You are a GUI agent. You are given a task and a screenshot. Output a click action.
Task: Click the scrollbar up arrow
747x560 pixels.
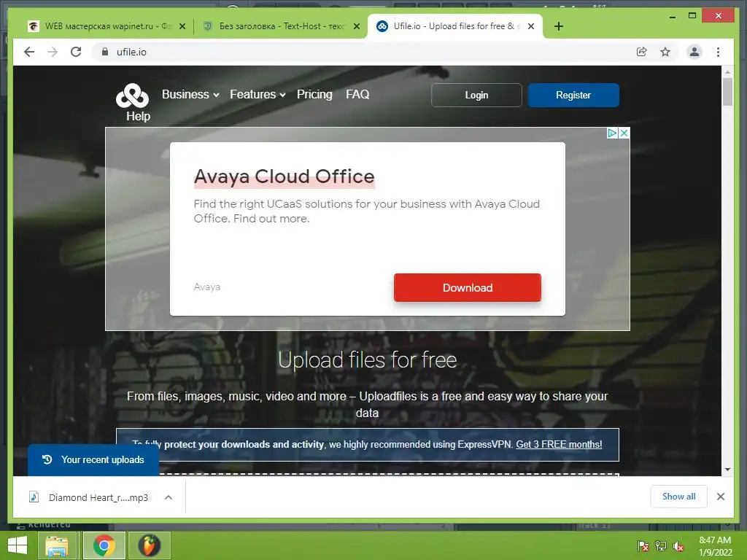pos(727,72)
